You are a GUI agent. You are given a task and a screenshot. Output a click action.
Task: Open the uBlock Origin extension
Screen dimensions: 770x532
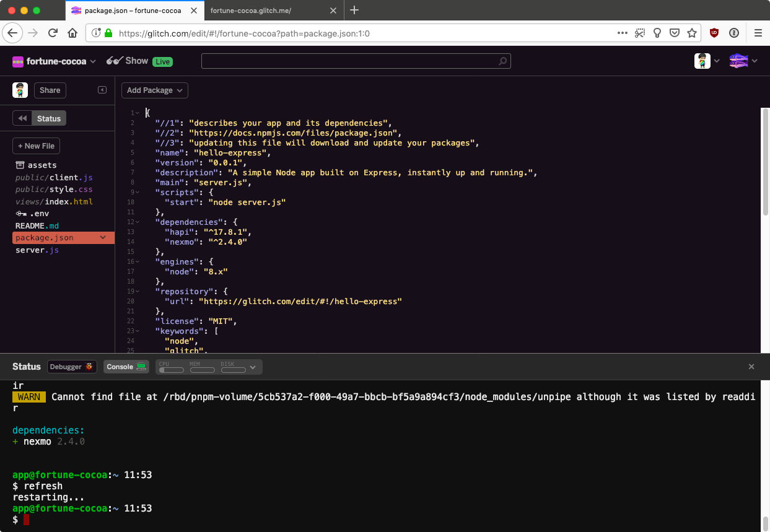(x=714, y=33)
